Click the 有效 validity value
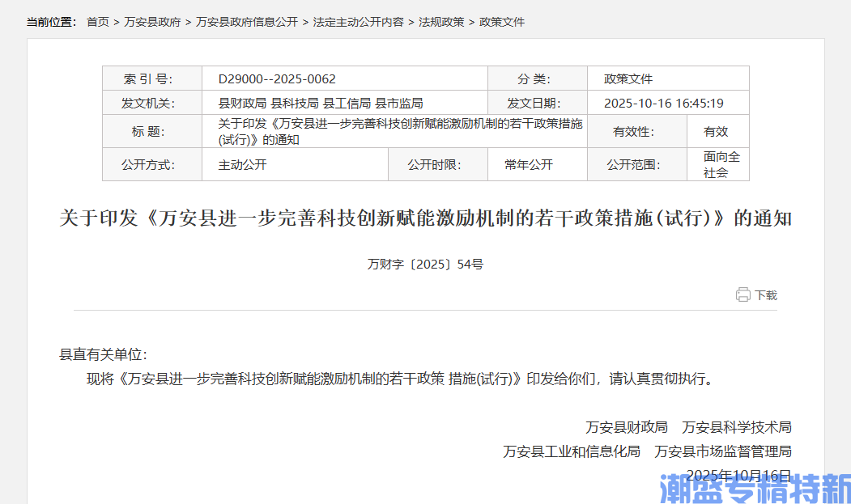Viewport: 851px width, 504px height. (x=716, y=131)
